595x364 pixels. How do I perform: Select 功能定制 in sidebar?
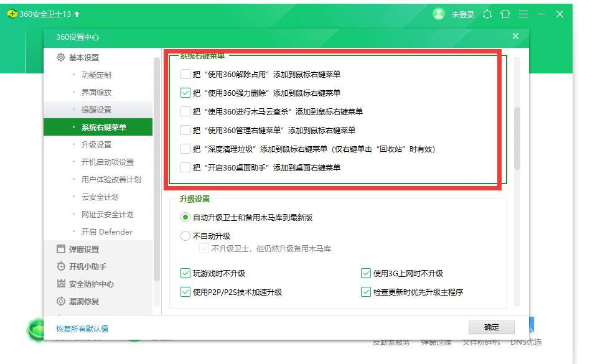tap(98, 75)
